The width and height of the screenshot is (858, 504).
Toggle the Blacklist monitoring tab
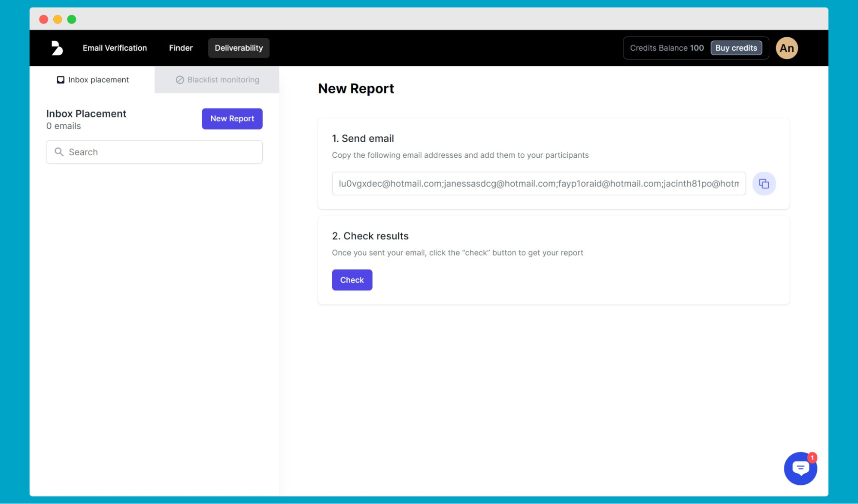tap(217, 79)
